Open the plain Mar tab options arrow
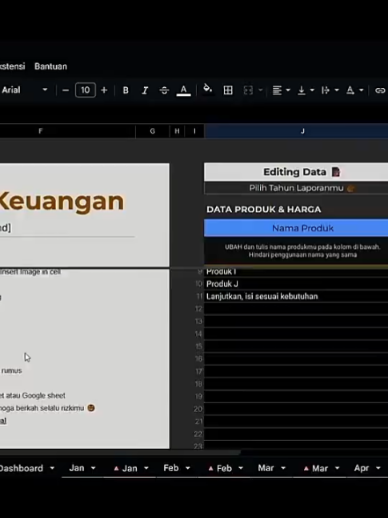The height and width of the screenshot is (518, 388). coord(283,468)
